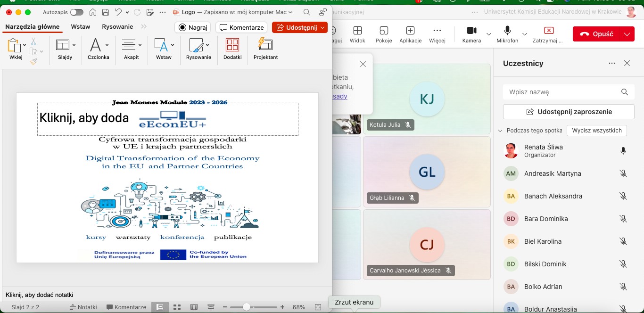Viewport: 644px width, 313px height.
Task: Open the Opuść leave options arrow
Action: pos(627,34)
